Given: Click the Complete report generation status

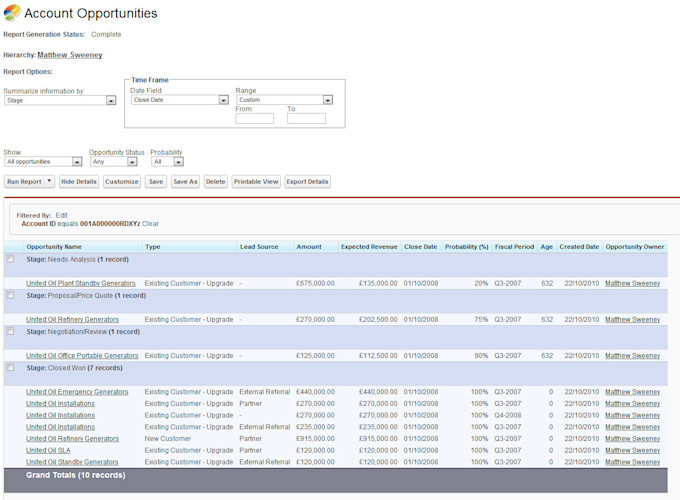Looking at the screenshot, I should pos(106,34).
